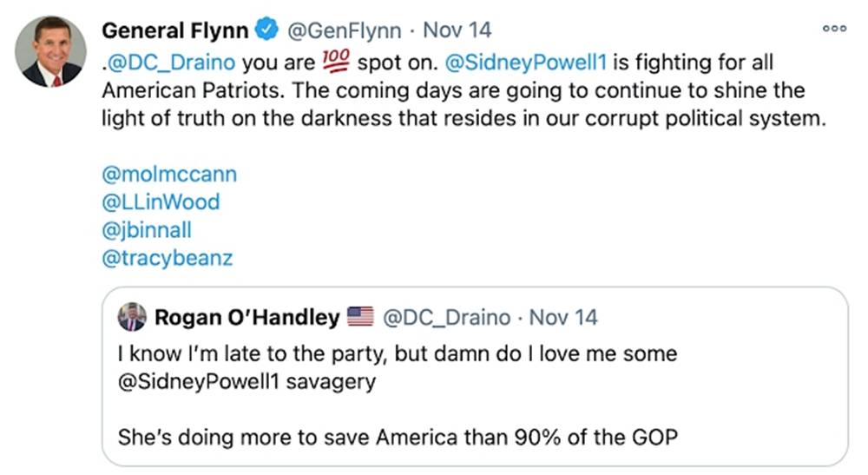This screenshot has height=475, width=868.
Task: Click the @GenFlynn handle in the header
Action: [x=344, y=30]
